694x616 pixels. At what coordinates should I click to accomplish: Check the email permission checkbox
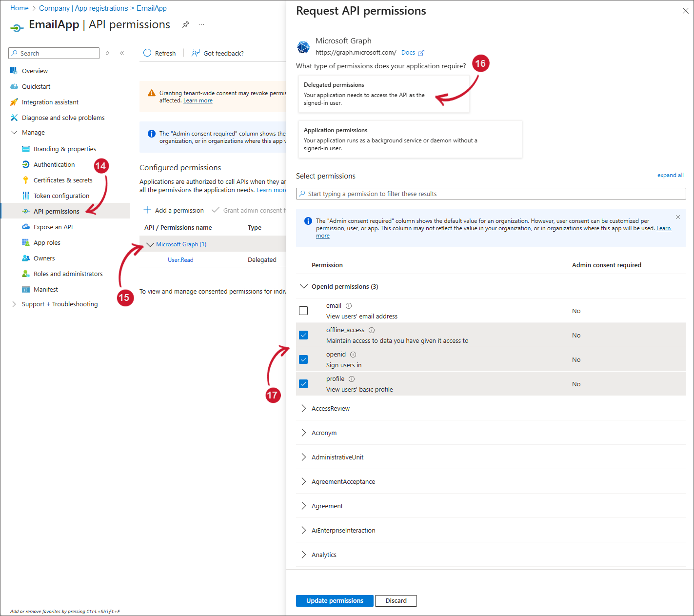pos(303,311)
